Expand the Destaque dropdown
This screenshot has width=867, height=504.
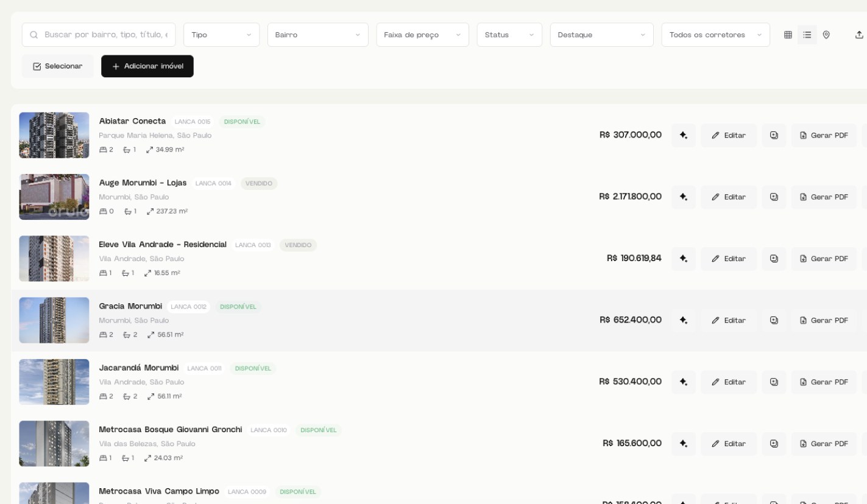pyautogui.click(x=602, y=35)
